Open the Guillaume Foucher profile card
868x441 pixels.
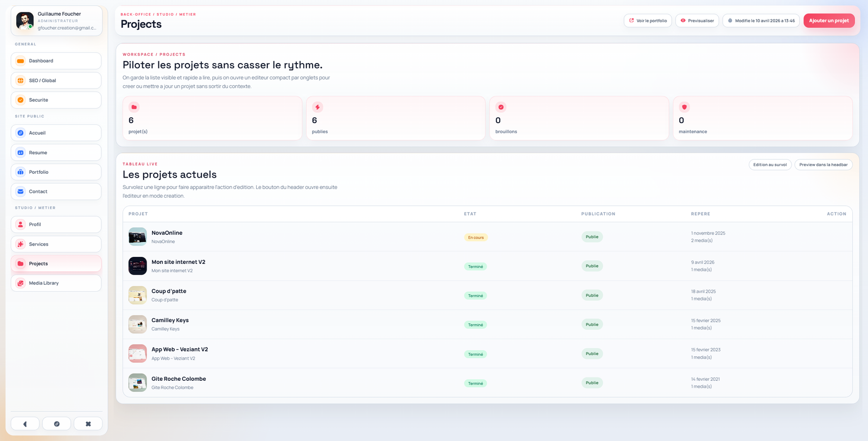coord(56,21)
